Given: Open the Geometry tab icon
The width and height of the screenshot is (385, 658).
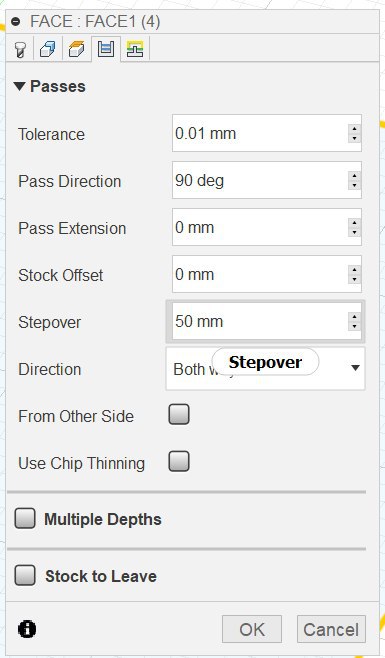Looking at the screenshot, I should pyautogui.click(x=47, y=49).
